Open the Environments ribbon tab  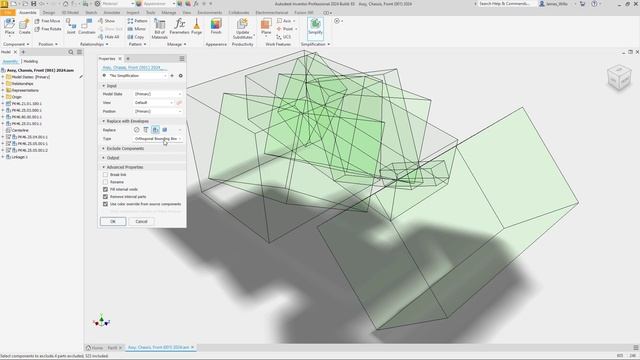[x=209, y=13]
